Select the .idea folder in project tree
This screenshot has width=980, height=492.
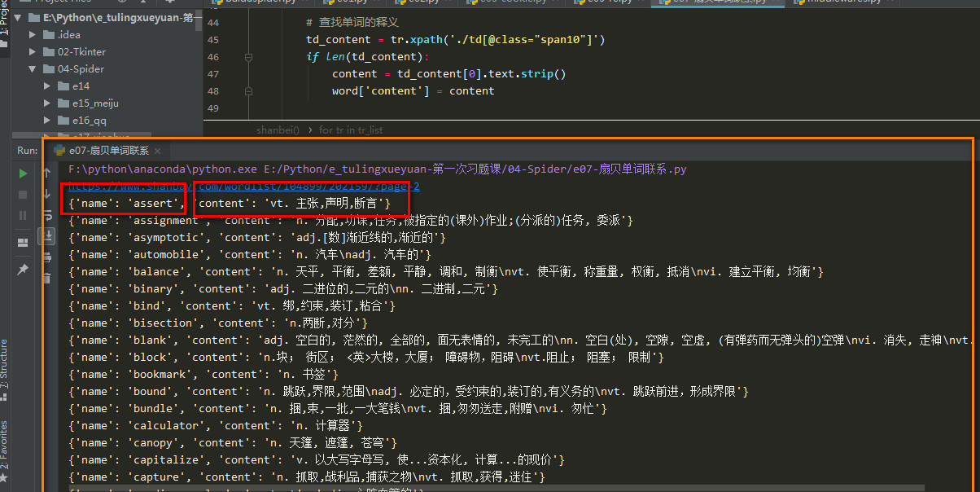[61, 34]
